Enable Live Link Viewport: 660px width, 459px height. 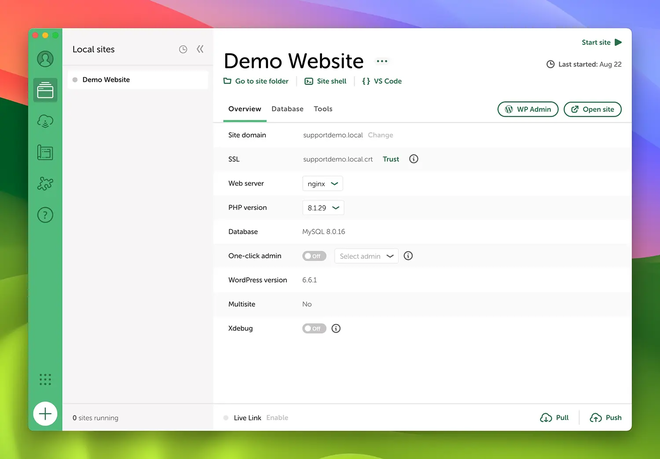(x=277, y=418)
